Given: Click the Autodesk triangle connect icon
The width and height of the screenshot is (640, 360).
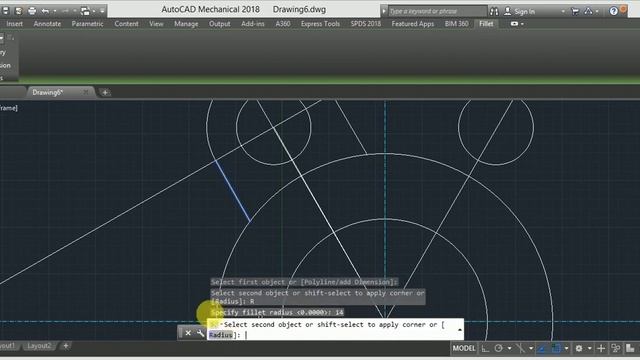Looking at the screenshot, I should click(588, 11).
